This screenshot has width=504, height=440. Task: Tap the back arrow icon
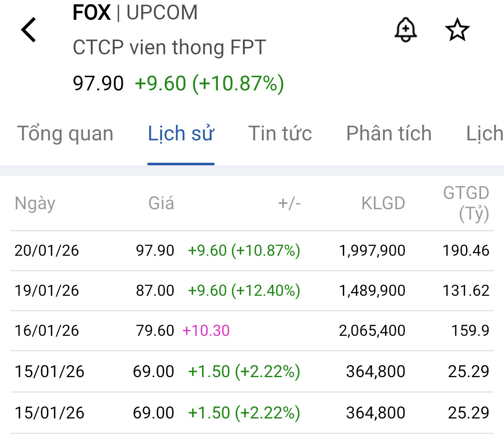[x=29, y=30]
